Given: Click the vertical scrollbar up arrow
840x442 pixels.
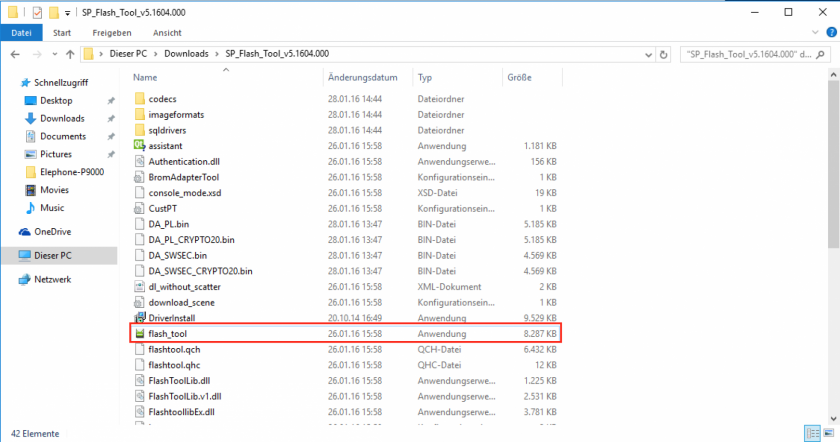Looking at the screenshot, I should pyautogui.click(x=833, y=75).
